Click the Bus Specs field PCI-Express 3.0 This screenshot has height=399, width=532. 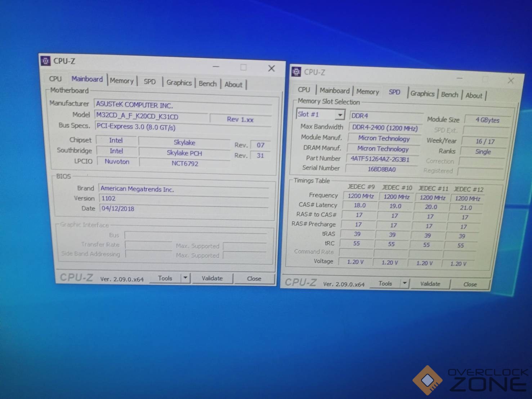pyautogui.click(x=184, y=127)
